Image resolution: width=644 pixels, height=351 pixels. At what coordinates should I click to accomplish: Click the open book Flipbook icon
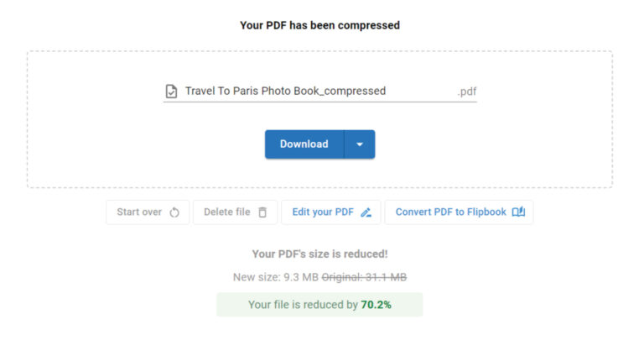tap(518, 212)
